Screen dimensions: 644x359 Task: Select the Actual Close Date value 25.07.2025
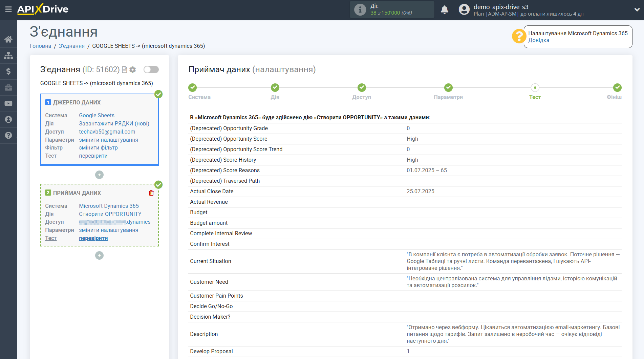pos(421,191)
